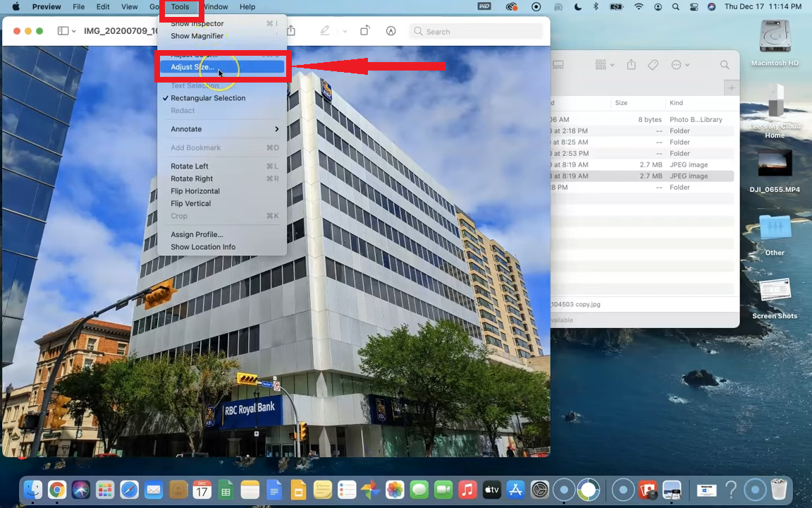812x508 pixels.
Task: Click the Rotate icon in Preview toolbar
Action: 365,31
